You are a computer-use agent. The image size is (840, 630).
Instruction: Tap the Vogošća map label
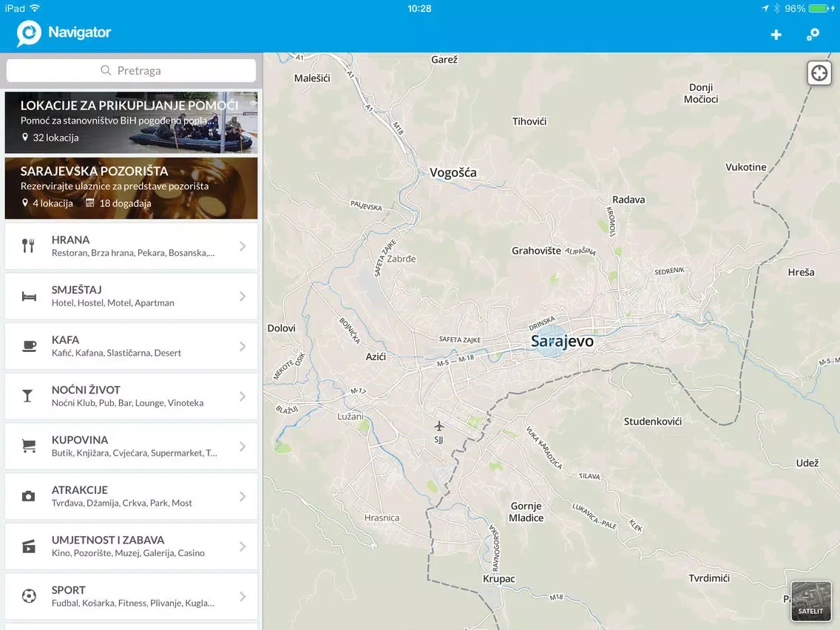click(453, 172)
